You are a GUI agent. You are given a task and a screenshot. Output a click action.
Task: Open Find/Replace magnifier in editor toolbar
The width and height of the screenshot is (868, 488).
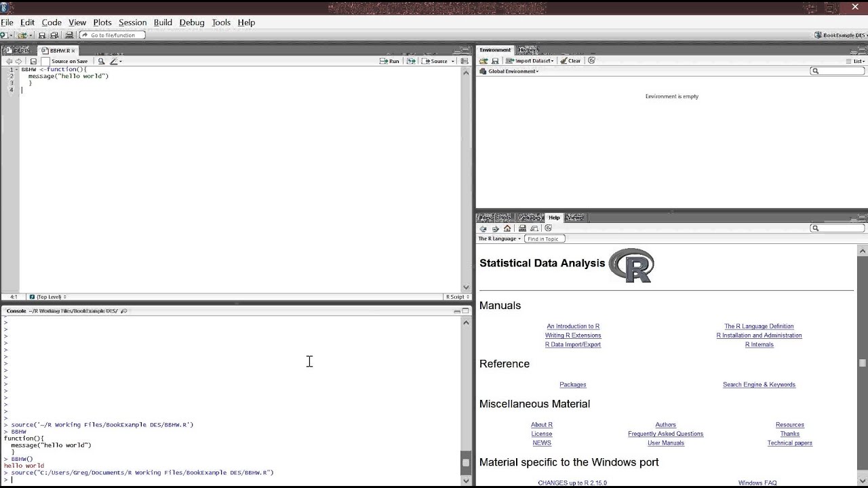click(x=101, y=61)
